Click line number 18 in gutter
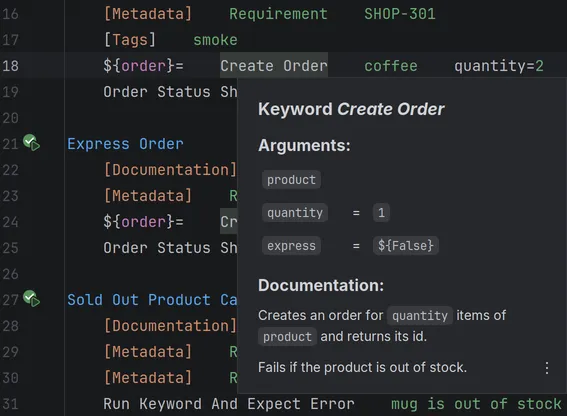 click(10, 66)
